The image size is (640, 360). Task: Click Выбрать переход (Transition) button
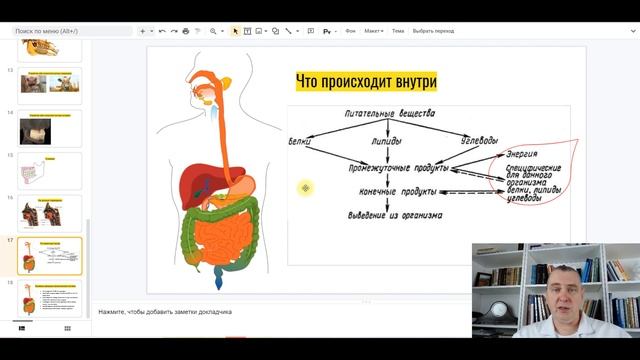[x=433, y=31]
